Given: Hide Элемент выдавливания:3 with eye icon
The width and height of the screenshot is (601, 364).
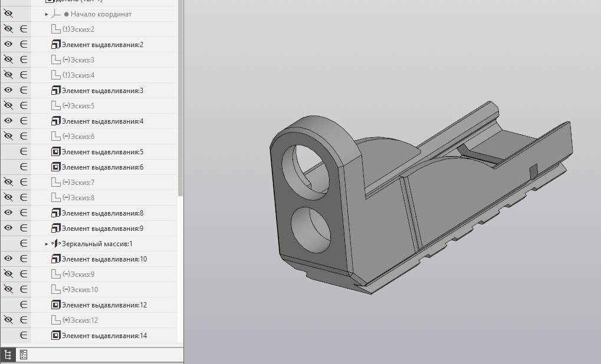Looking at the screenshot, I should coord(8,90).
